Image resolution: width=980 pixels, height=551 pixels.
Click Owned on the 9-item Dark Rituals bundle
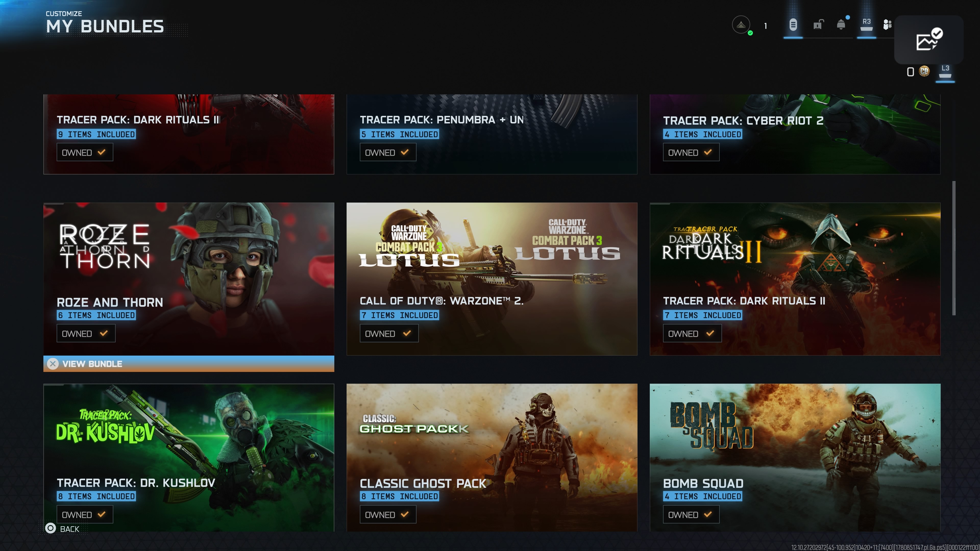[85, 152]
